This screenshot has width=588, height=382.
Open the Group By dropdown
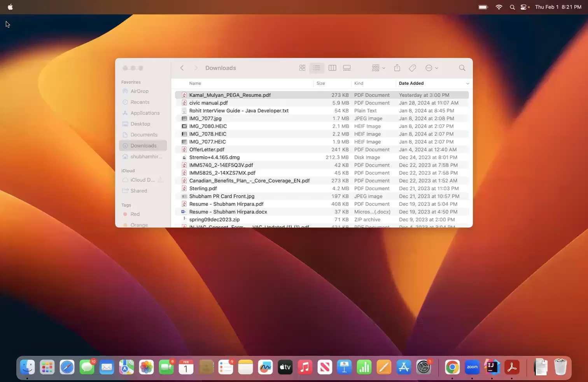tap(378, 68)
